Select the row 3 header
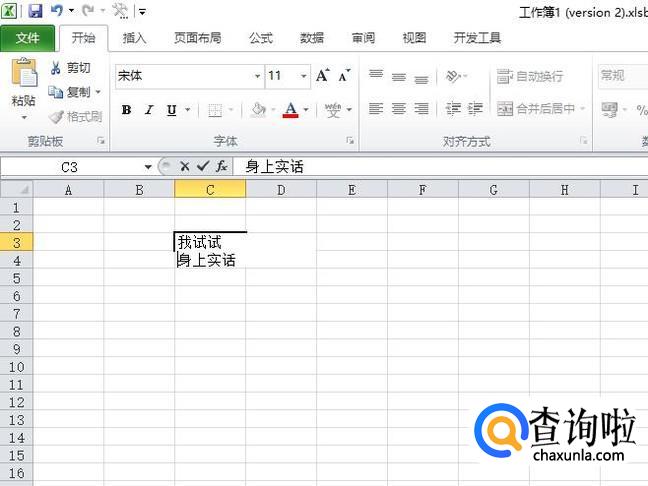 pos(17,243)
